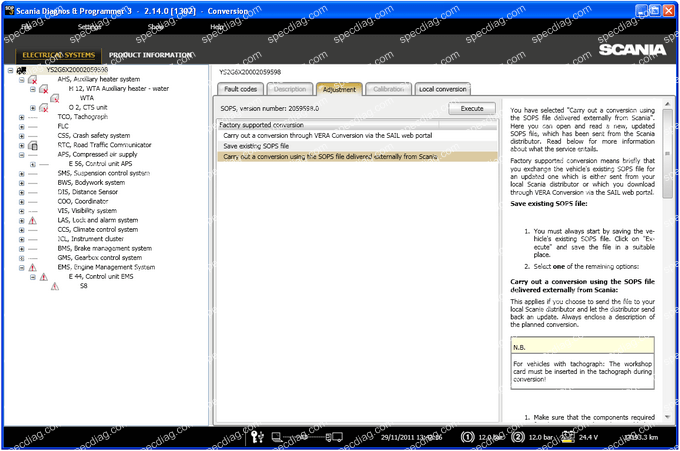Click the help panel scrollbar thumb
The width and height of the screenshot is (680, 451).
[x=667, y=154]
